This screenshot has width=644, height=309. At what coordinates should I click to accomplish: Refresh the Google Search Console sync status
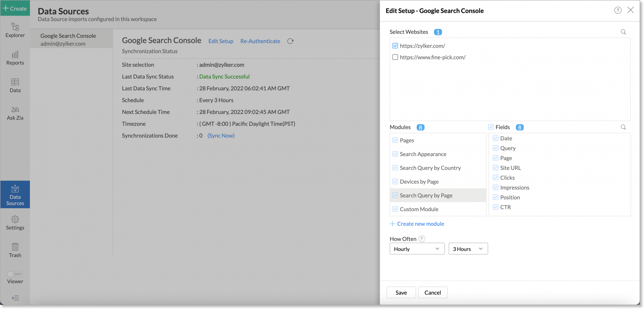(290, 41)
